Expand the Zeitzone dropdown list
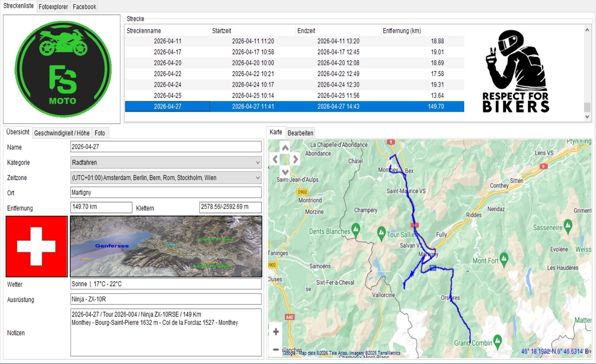The image size is (596, 364). tap(258, 178)
